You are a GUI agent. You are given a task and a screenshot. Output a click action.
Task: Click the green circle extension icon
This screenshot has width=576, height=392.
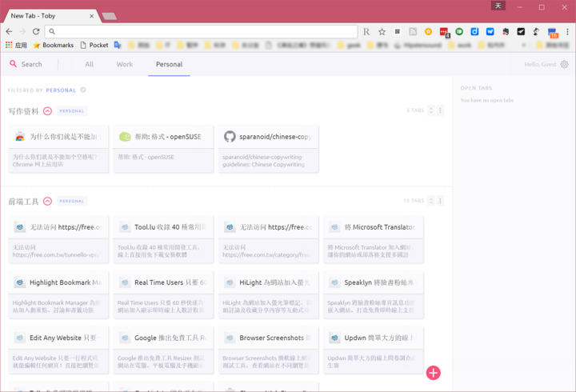pyautogui.click(x=459, y=32)
